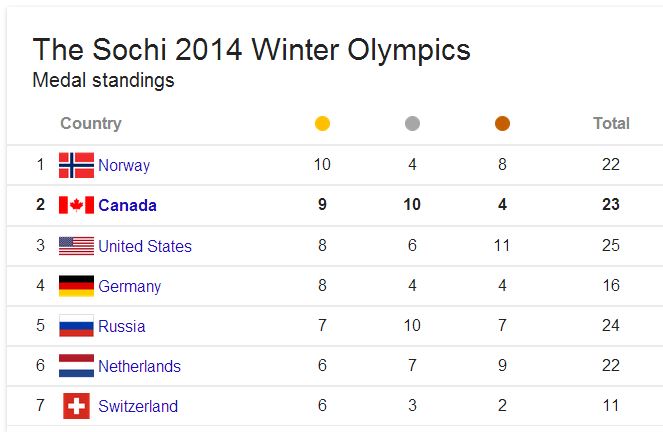Screen dimensions: 663x432
Task: Click the Norway flag icon
Action: 76,165
